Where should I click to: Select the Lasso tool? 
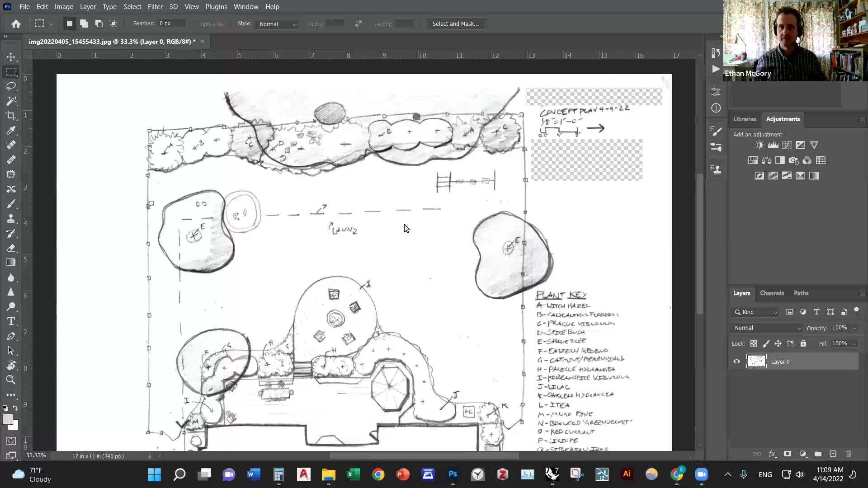coord(11,87)
